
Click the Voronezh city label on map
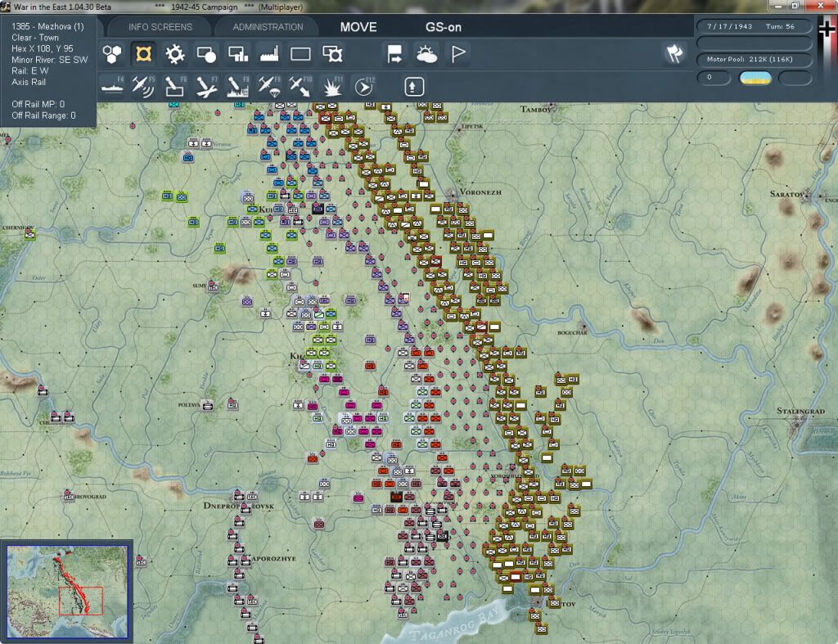[480, 191]
